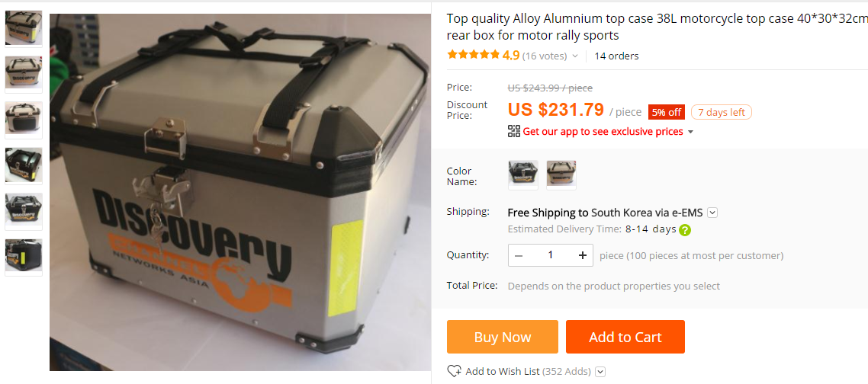Click the five-star rating icons
This screenshot has height=384, width=868.
click(x=474, y=55)
